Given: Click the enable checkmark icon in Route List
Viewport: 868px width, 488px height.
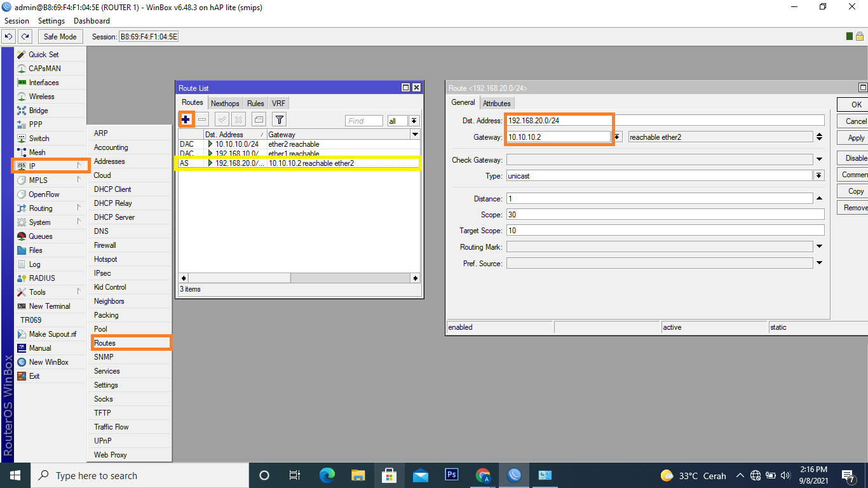Looking at the screenshot, I should click(222, 119).
